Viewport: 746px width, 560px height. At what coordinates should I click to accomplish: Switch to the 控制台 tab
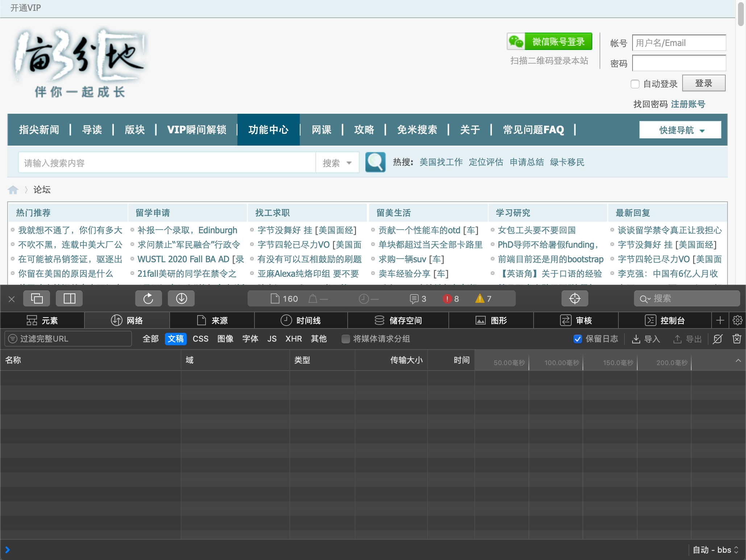click(x=665, y=320)
